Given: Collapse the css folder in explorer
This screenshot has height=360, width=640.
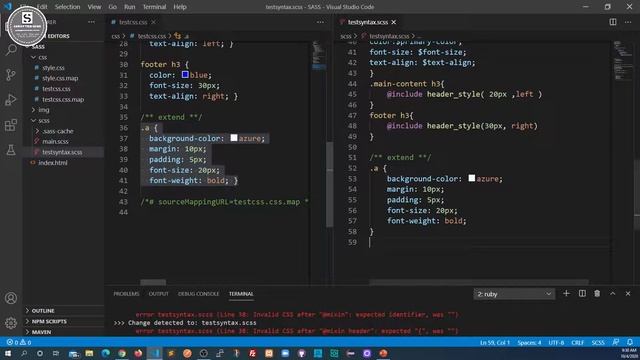Looking at the screenshot, I should (x=34, y=57).
